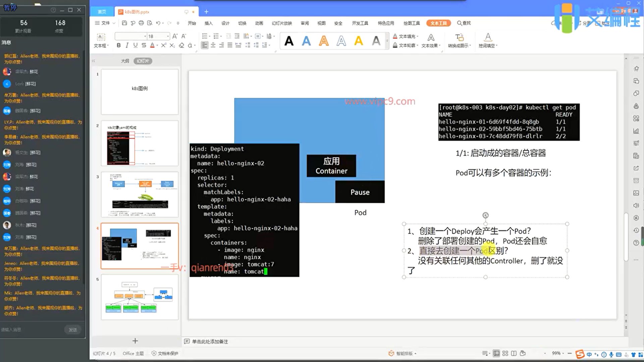The width and height of the screenshot is (644, 362).
Task: Toggle Bold formatting
Action: tap(118, 45)
